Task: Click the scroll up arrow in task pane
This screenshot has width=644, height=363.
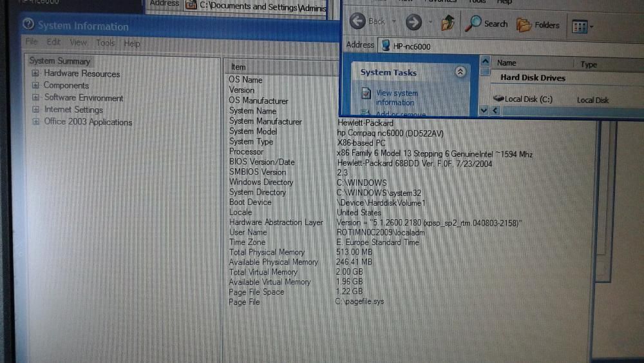Action: click(485, 61)
